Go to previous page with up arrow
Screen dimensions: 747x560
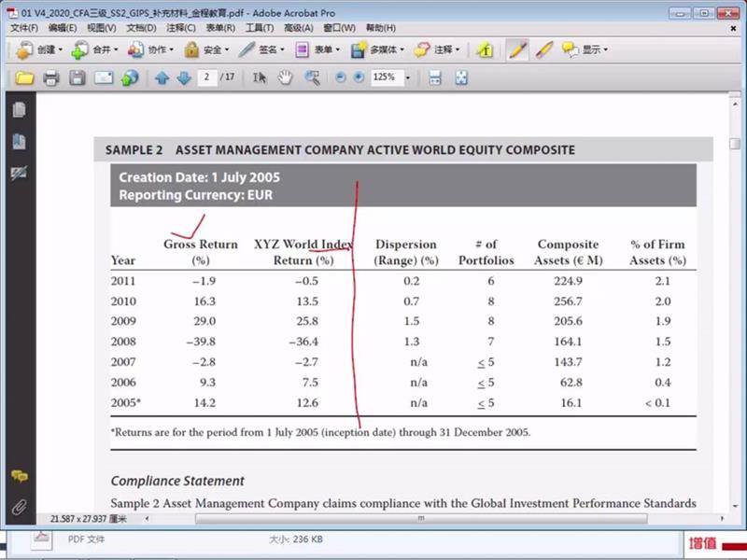162,77
